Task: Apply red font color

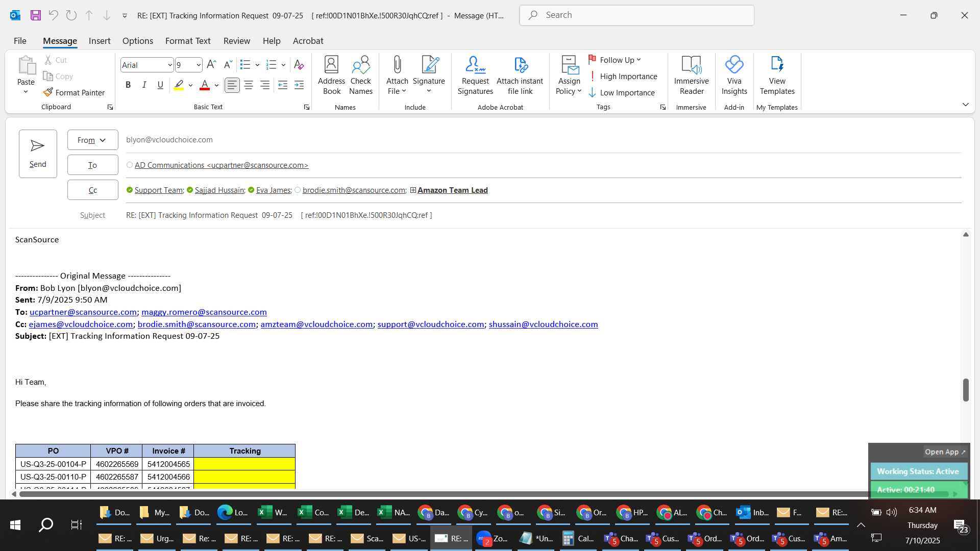Action: (x=205, y=85)
